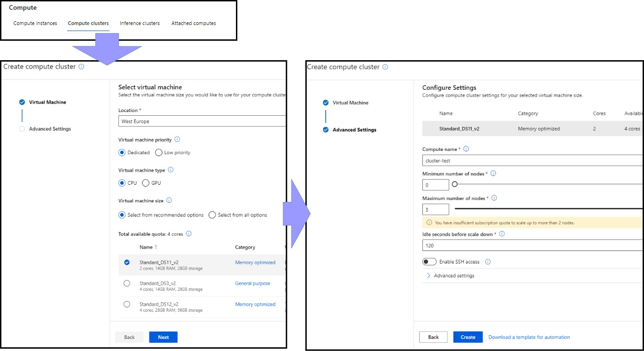Click Name column header in Configure Settings table
The width and height of the screenshot is (644, 351).
pos(446,113)
